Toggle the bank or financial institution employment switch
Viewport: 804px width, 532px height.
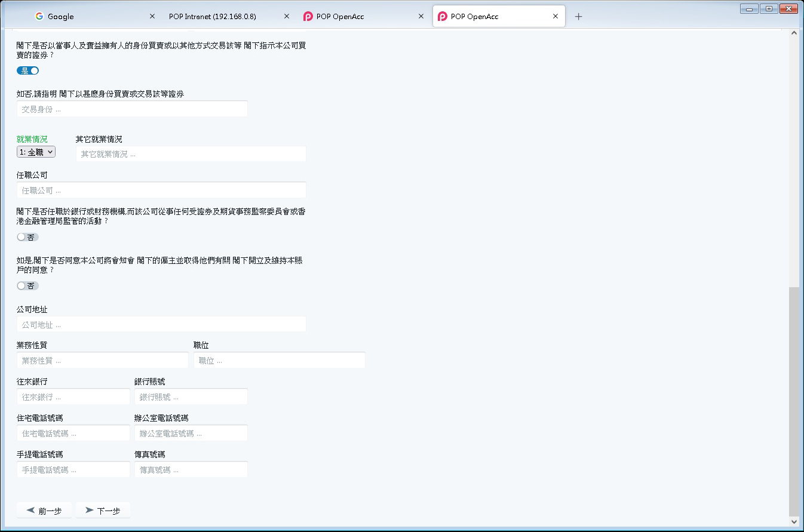[x=28, y=237]
